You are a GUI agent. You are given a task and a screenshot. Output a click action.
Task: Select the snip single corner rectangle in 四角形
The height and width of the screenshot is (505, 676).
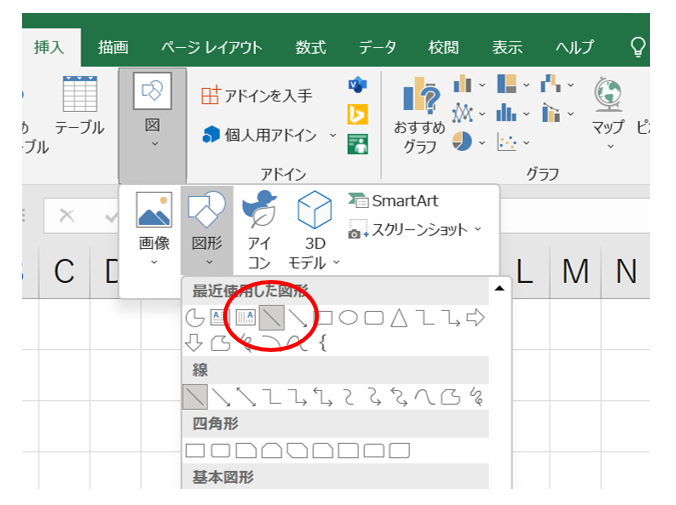click(246, 451)
